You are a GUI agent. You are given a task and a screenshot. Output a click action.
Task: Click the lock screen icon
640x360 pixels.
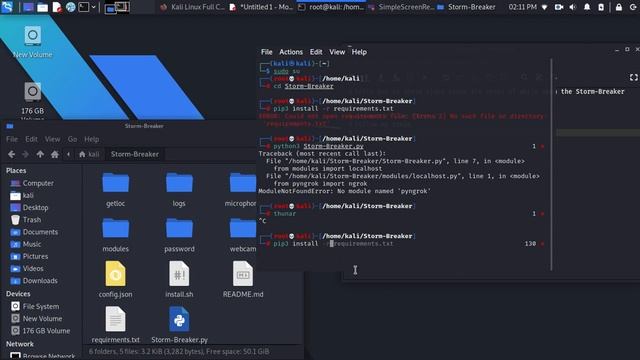point(619,7)
